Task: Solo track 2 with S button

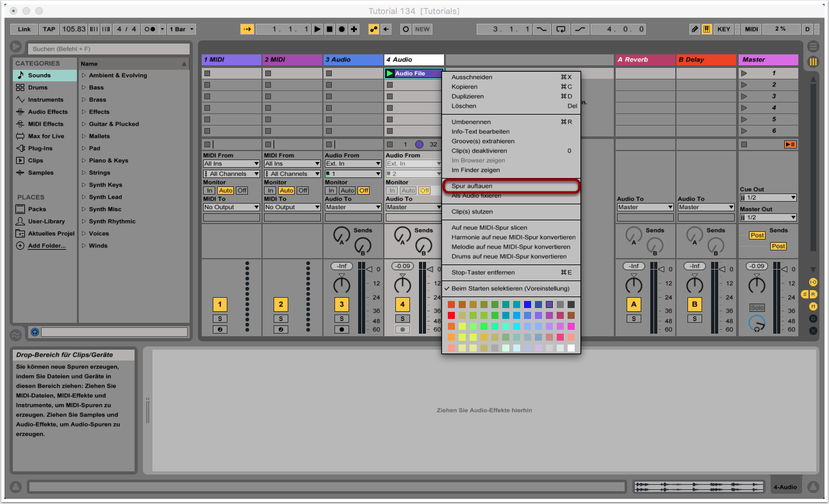Action: pyautogui.click(x=281, y=318)
